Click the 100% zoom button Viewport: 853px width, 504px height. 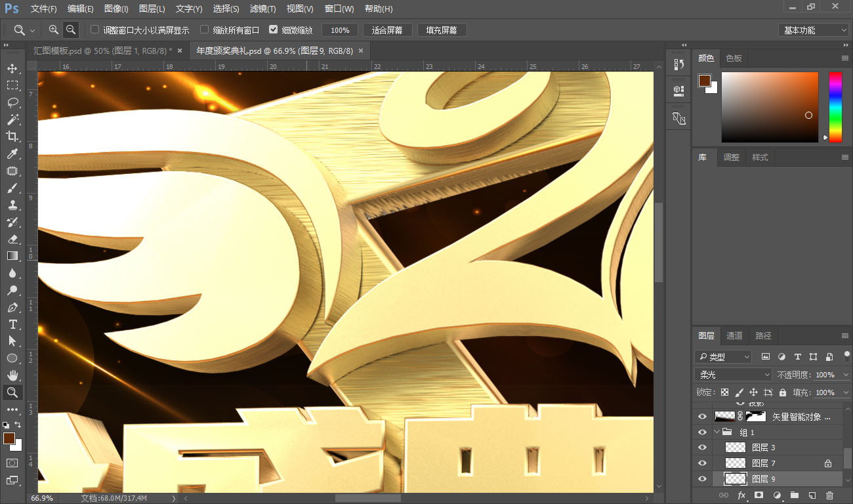point(340,30)
